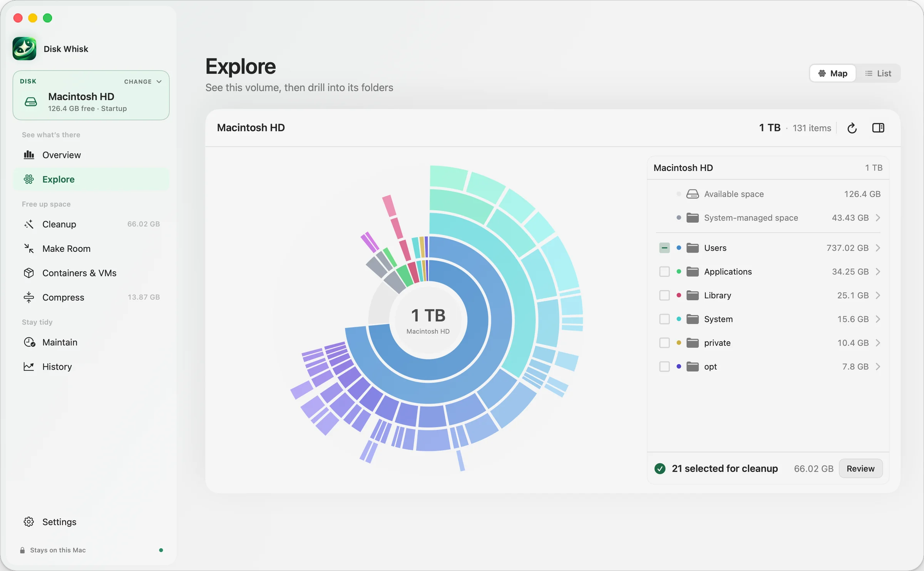Screen dimensions: 924x571
Task: Toggle the Users partial-selection checkbox
Action: point(665,248)
